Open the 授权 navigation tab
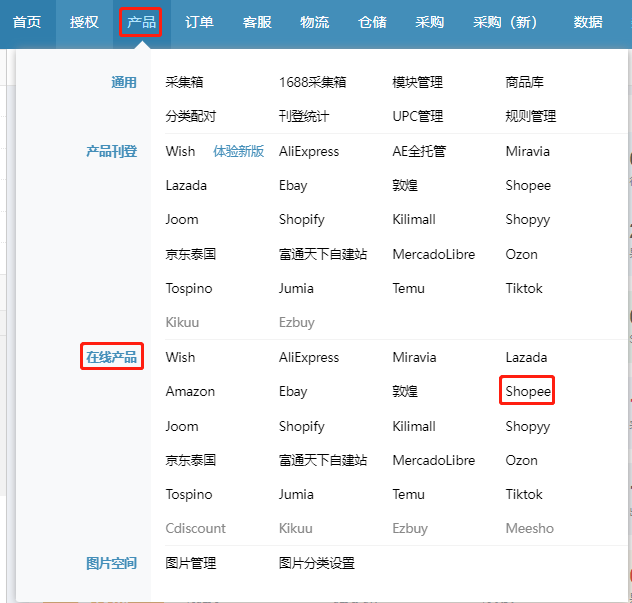The width and height of the screenshot is (632, 603). coord(84,22)
